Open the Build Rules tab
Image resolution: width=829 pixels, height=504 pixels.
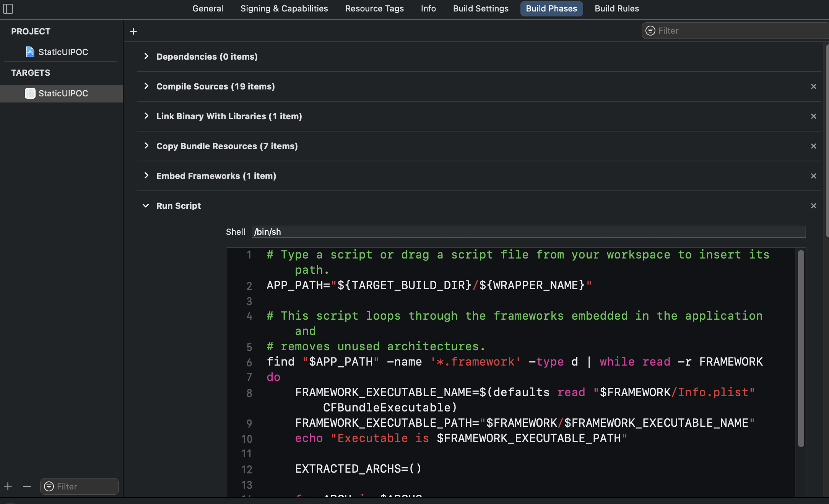click(x=617, y=8)
